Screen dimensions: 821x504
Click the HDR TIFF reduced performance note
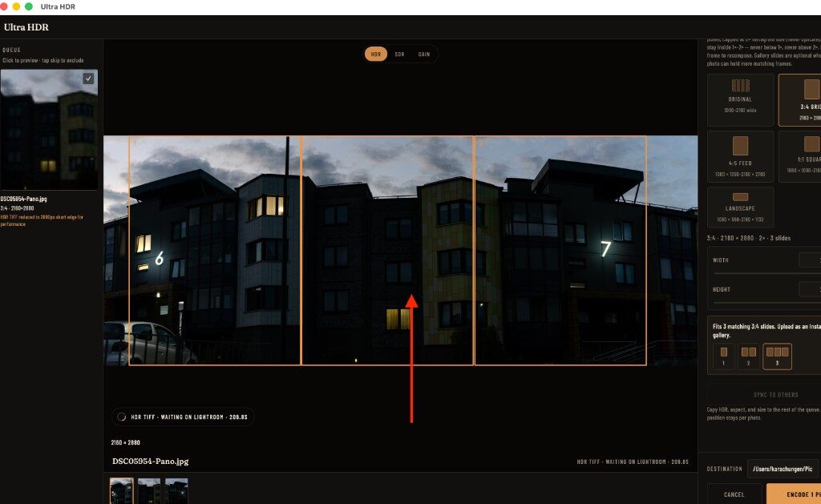pyautogui.click(x=42, y=220)
